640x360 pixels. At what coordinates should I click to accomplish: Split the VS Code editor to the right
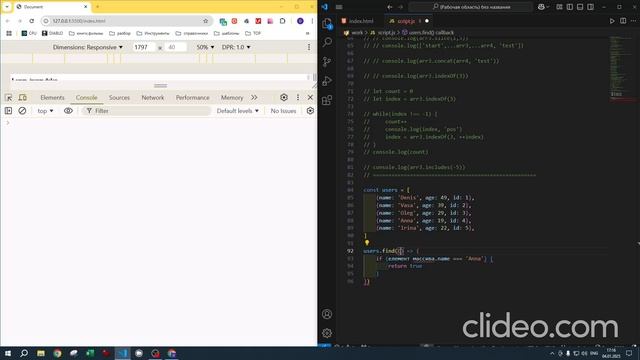pos(623,21)
